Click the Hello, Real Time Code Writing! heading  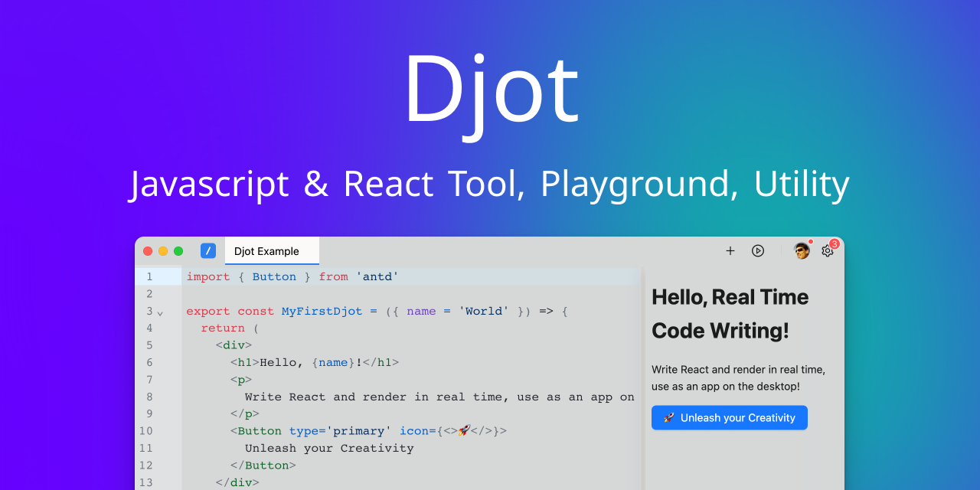point(730,314)
